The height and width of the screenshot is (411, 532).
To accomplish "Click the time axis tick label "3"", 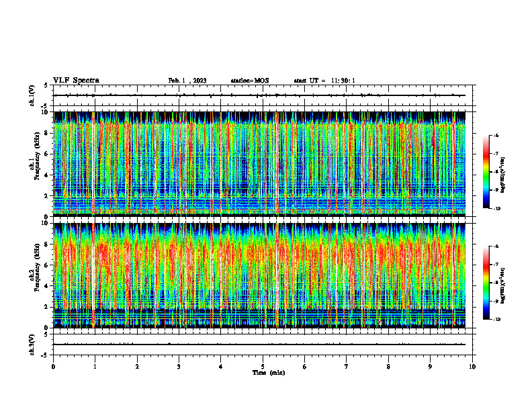I will 179,367.
